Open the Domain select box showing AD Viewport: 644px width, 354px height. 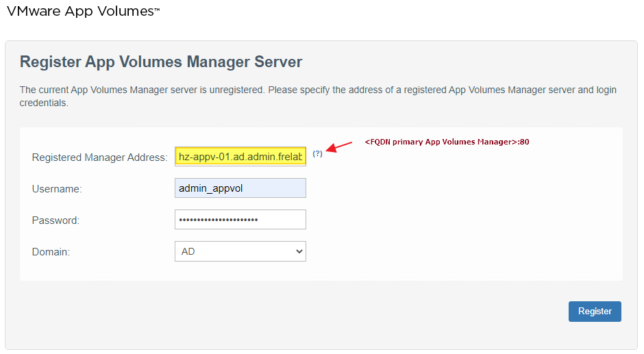[x=240, y=251]
